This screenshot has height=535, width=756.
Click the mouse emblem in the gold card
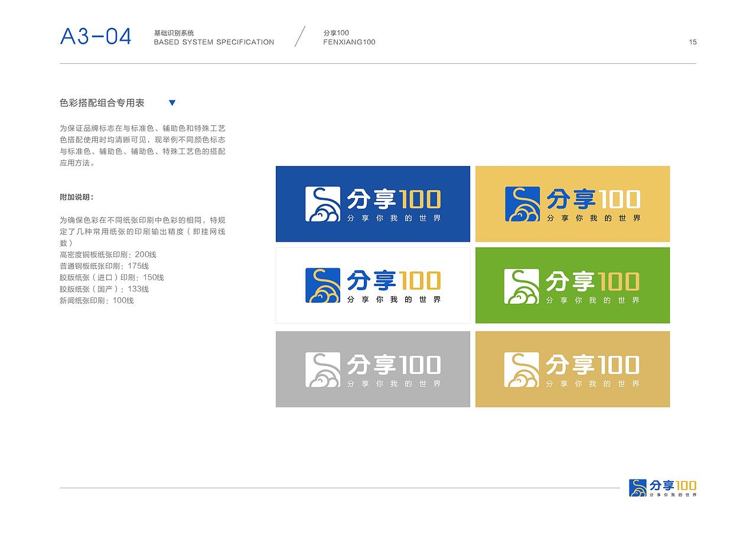[522, 369]
